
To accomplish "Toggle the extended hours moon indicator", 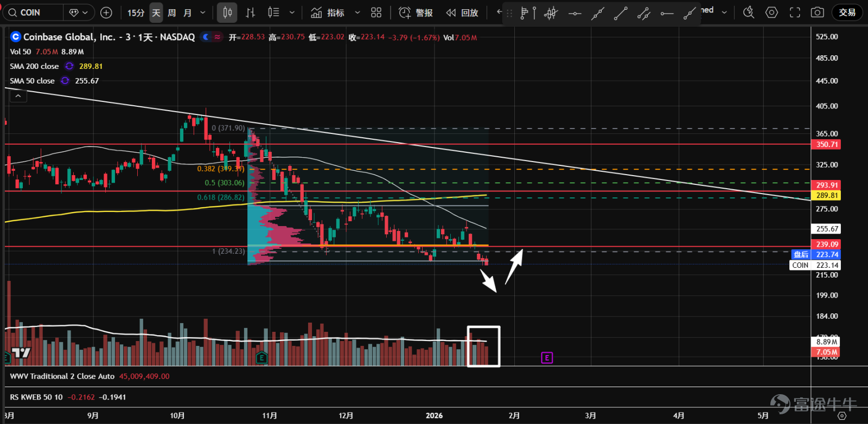I will [206, 37].
